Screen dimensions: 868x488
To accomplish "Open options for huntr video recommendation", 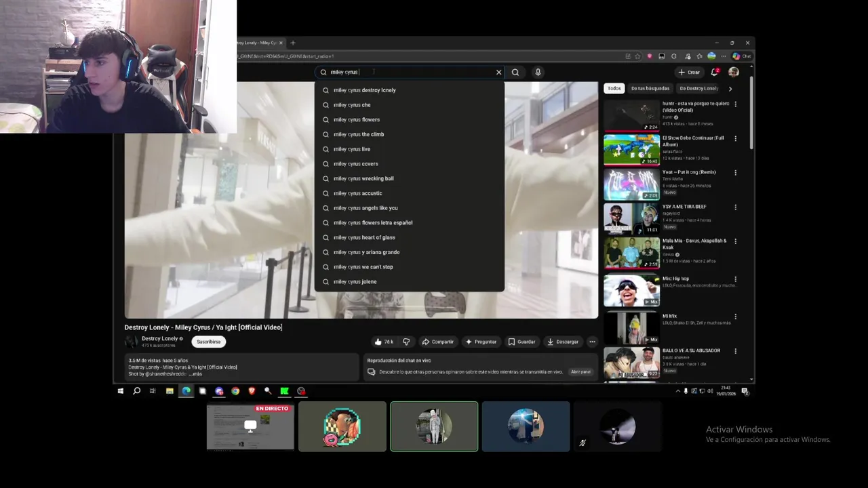I will tap(735, 104).
